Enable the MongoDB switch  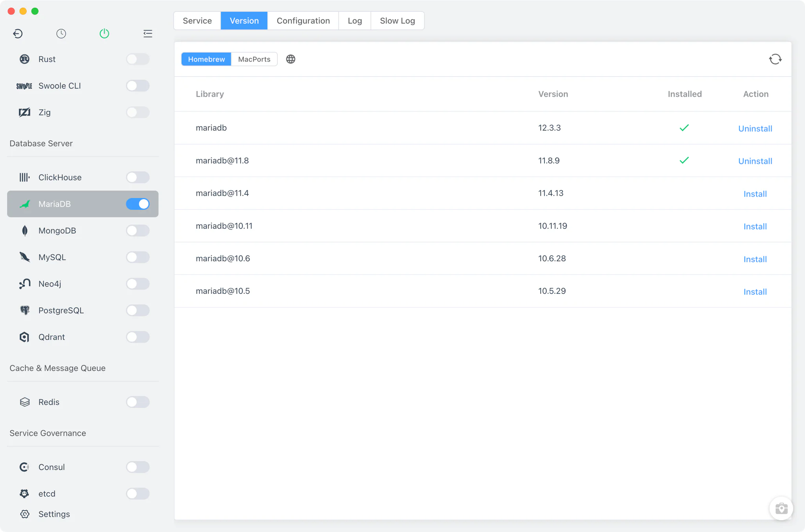(138, 231)
